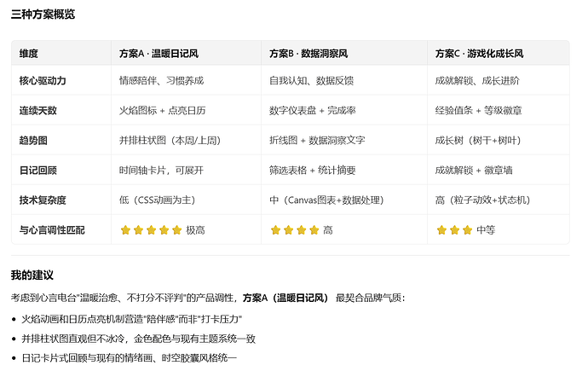Click cell 低（CSS动画为主）

point(158,200)
